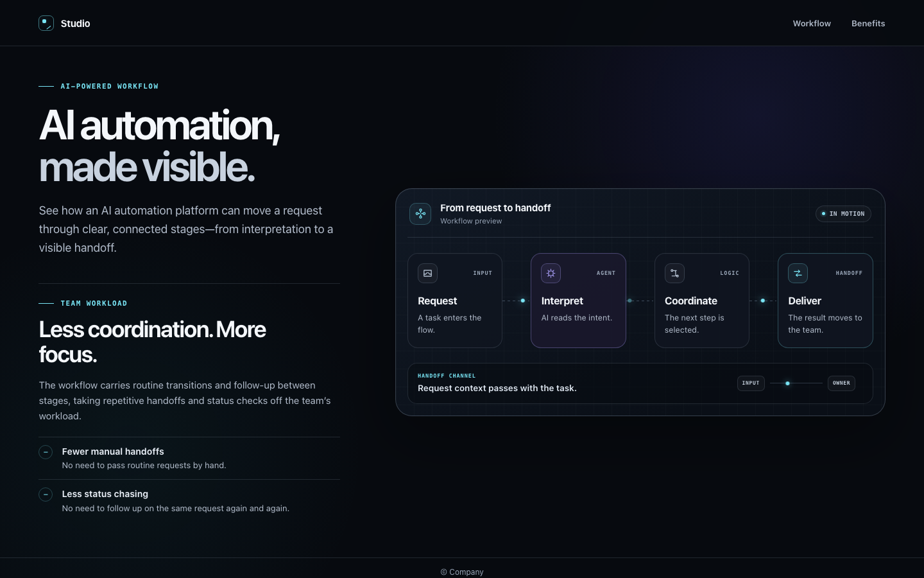The width and height of the screenshot is (924, 578).
Task: Click the INPUT tag in handoff channel
Action: 751,383
